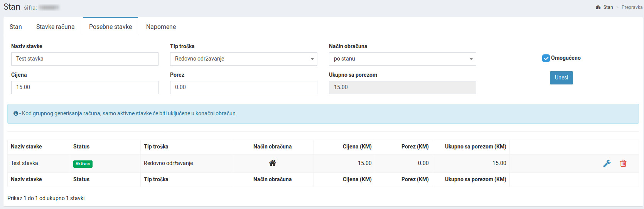Delete Test stavka using the red trash icon
This screenshot has width=644, height=209.
623,163
